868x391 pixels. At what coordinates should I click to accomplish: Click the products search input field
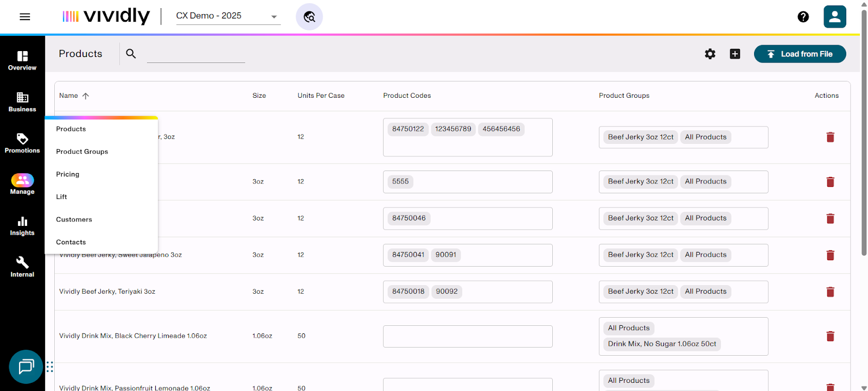point(196,54)
